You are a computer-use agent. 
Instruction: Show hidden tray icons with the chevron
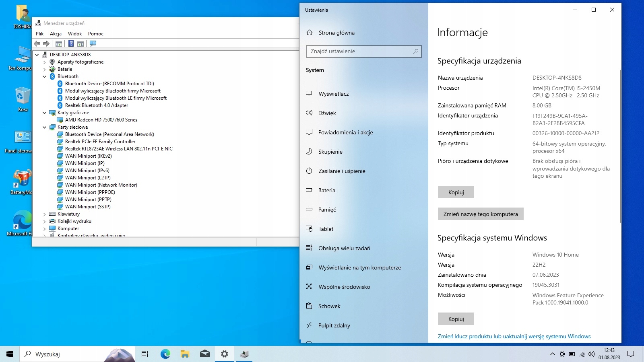[552, 354]
